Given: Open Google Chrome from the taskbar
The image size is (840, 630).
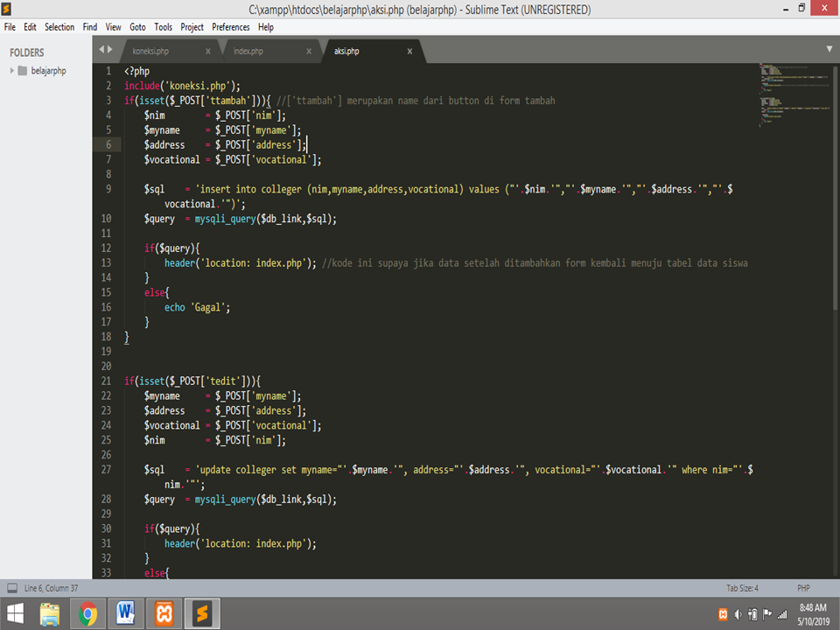Looking at the screenshot, I should [x=87, y=612].
